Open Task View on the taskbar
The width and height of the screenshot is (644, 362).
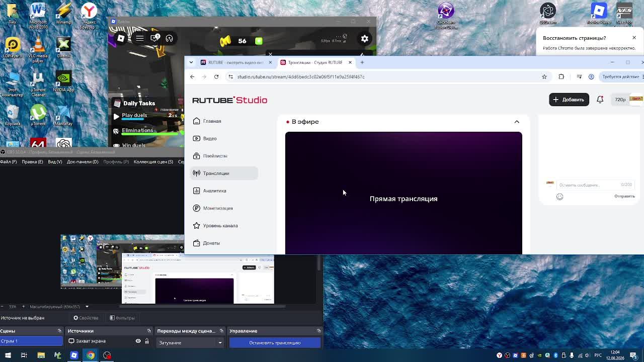(x=24, y=355)
